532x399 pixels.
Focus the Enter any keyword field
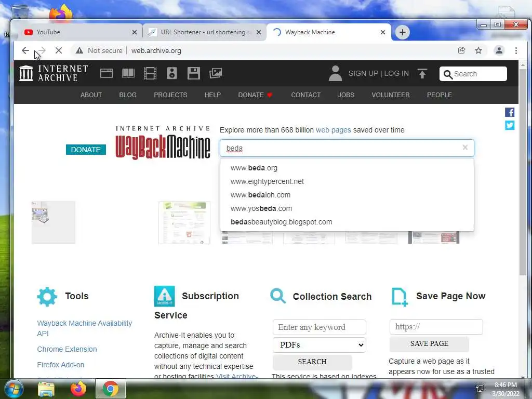(320, 327)
